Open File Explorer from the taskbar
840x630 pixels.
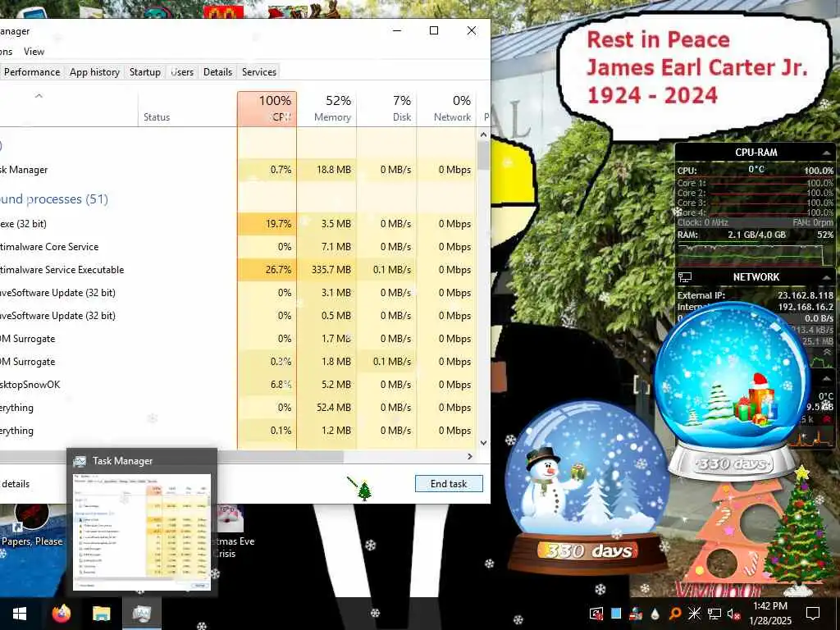click(101, 614)
